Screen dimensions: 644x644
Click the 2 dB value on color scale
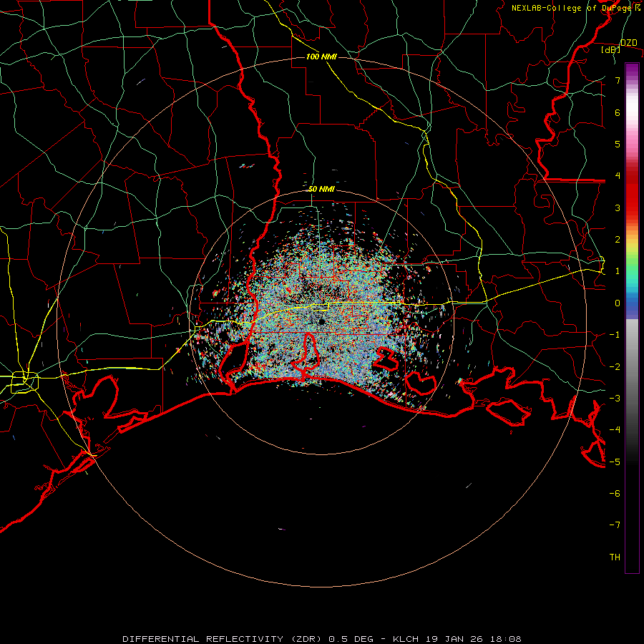[618, 240]
